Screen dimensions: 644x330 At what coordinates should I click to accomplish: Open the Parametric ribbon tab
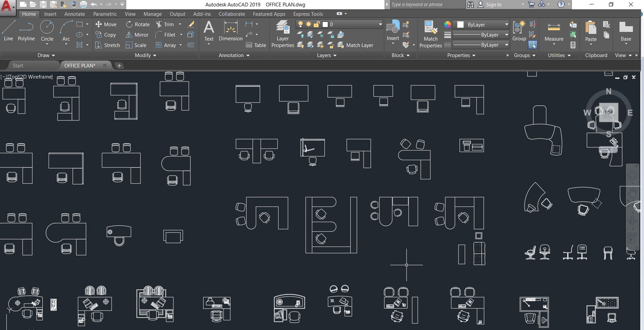(105, 14)
